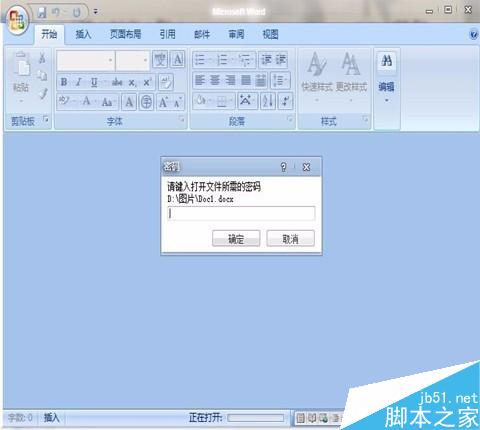The image size is (480, 430).
Task: Click the font color A button
Action: 86,101
